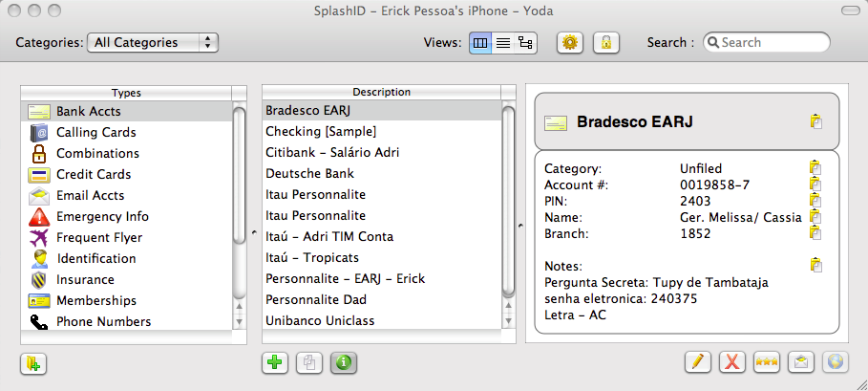Click the Search field
The height and width of the screenshot is (391, 868).
767,43
